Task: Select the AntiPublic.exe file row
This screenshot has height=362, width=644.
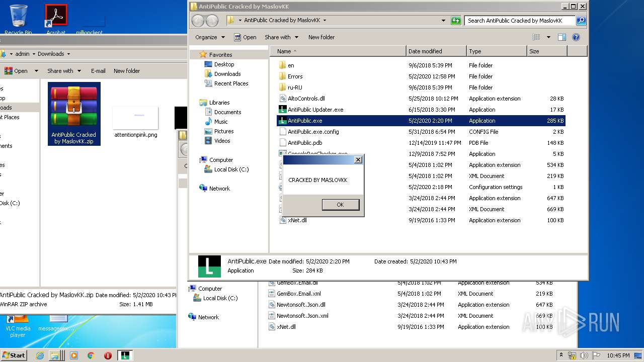Action: (x=421, y=121)
